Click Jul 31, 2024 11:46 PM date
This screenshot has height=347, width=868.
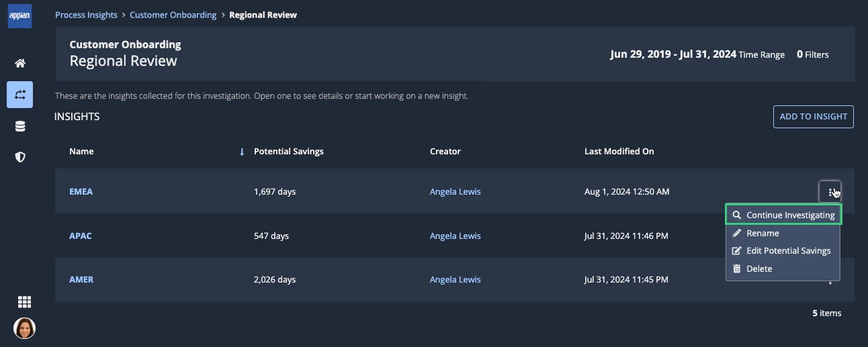coord(626,236)
